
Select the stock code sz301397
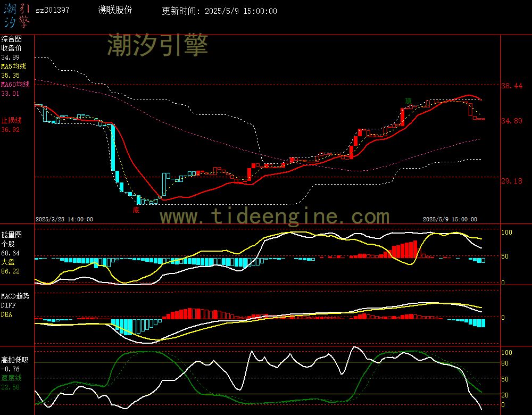53,10
